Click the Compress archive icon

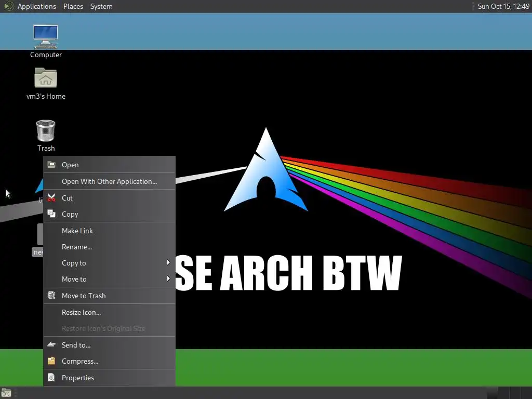[51, 361]
